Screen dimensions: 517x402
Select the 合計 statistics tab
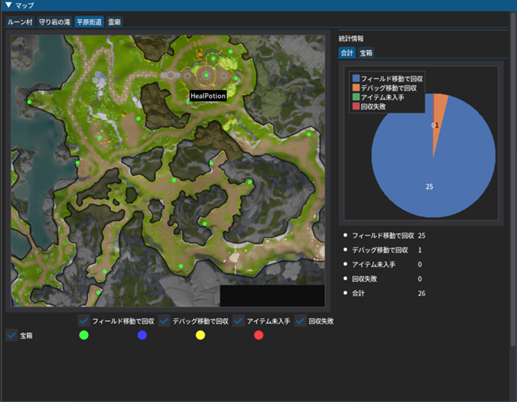point(347,53)
